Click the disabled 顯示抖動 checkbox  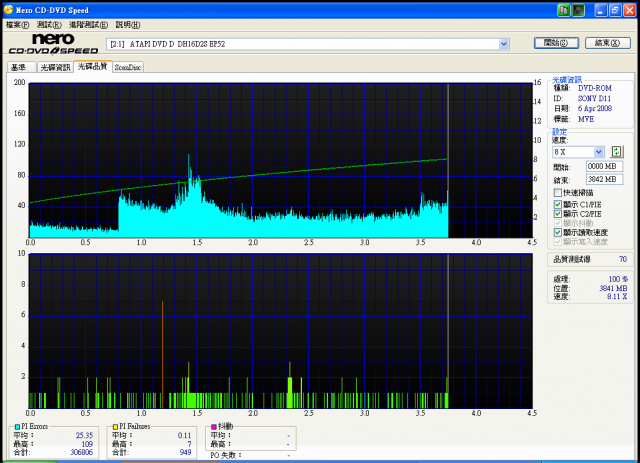point(558,223)
